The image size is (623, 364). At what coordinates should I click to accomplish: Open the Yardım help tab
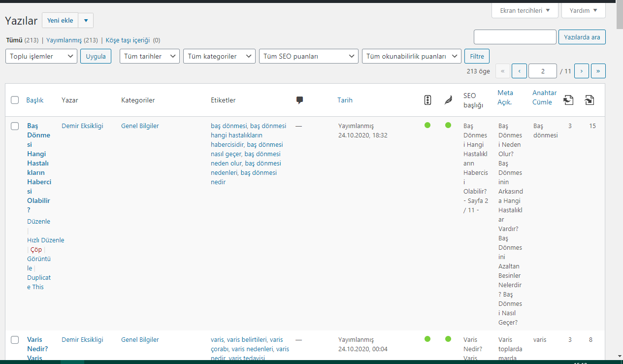coord(584,10)
